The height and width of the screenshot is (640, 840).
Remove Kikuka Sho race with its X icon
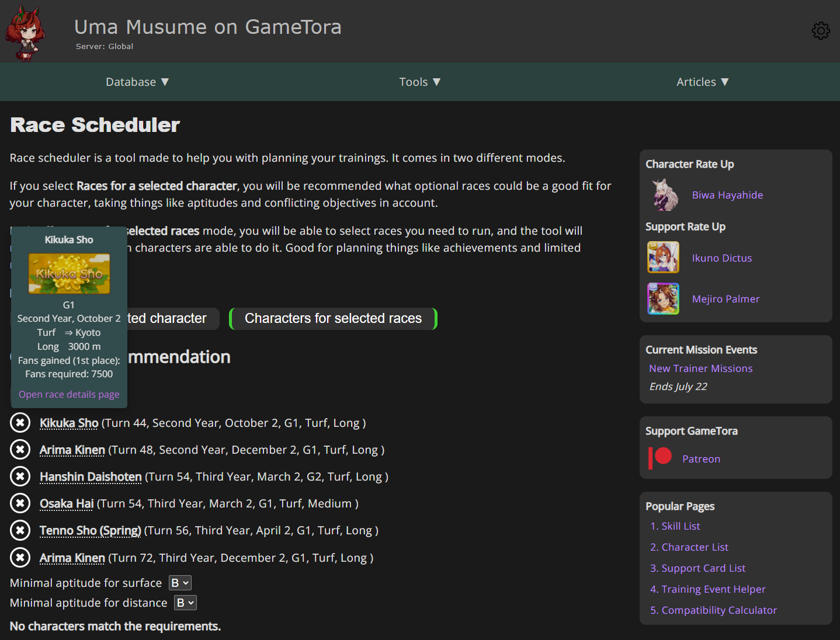click(20, 422)
